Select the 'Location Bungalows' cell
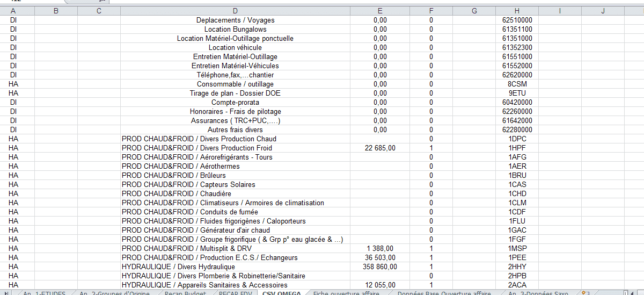The image size is (644, 295). [x=235, y=29]
